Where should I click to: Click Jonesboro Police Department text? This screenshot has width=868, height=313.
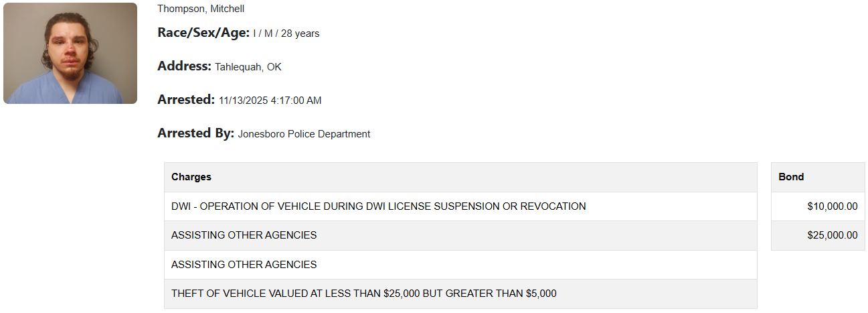304,134
